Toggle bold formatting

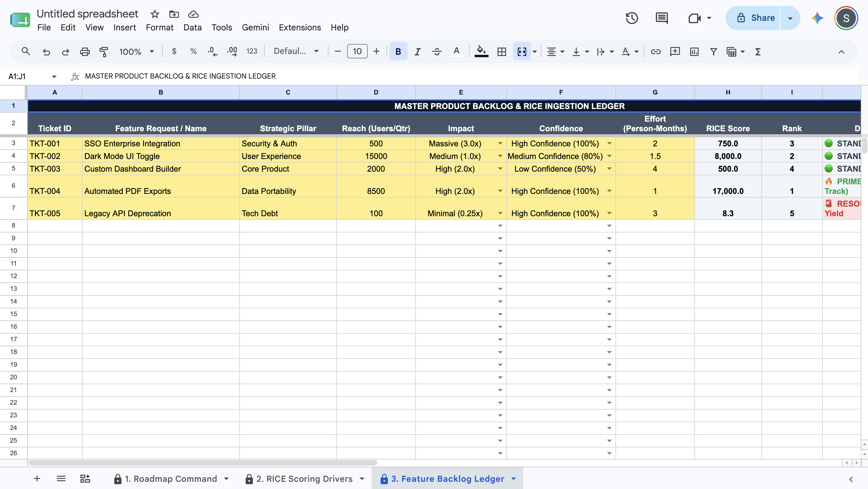click(398, 51)
